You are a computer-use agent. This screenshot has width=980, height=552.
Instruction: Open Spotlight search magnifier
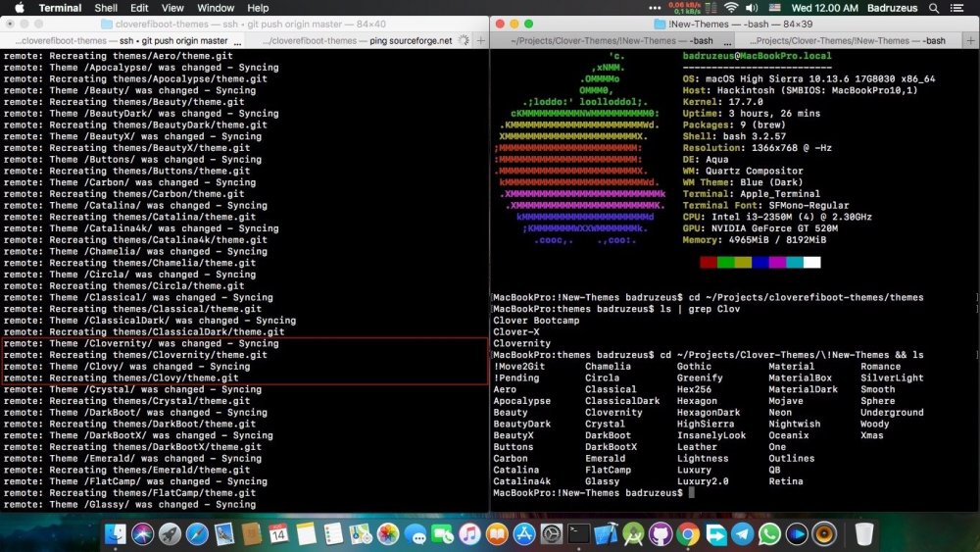[x=934, y=8]
